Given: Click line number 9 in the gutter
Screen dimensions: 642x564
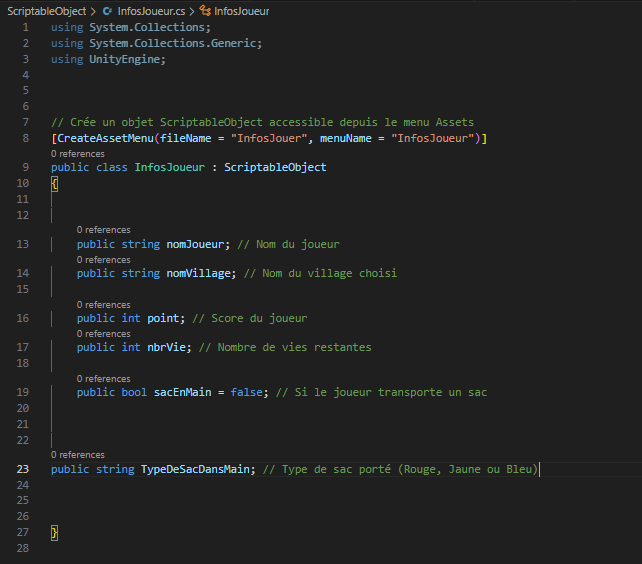Looking at the screenshot, I should pos(25,168).
